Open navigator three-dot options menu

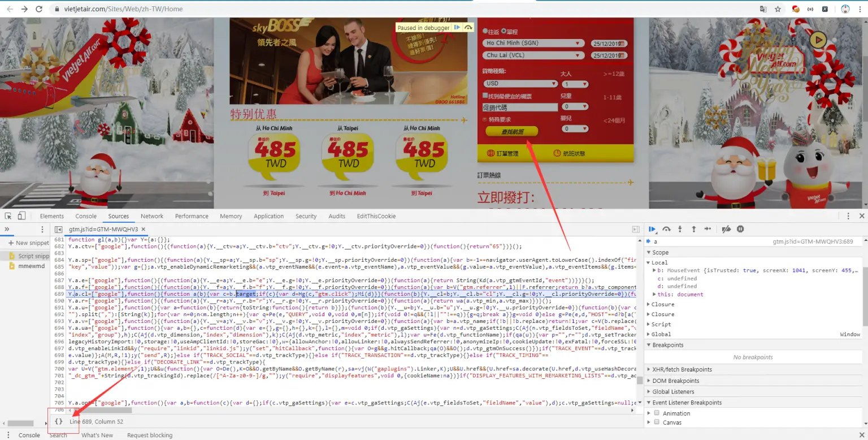(42, 229)
